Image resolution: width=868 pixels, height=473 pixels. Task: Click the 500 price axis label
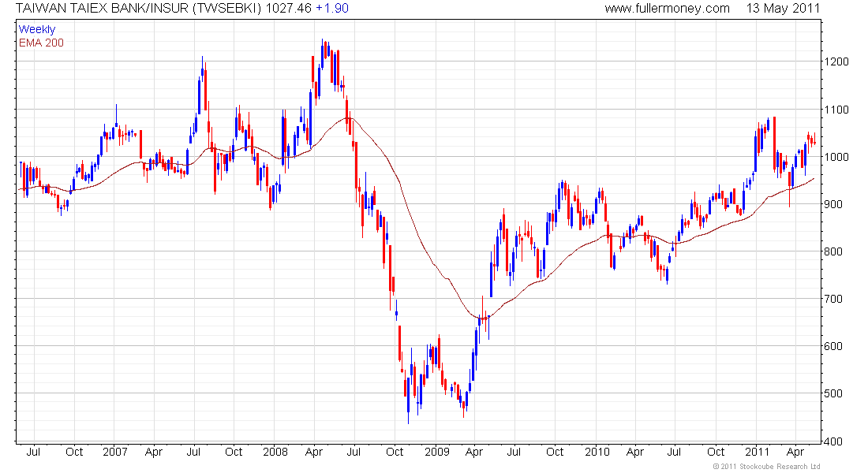(x=834, y=393)
